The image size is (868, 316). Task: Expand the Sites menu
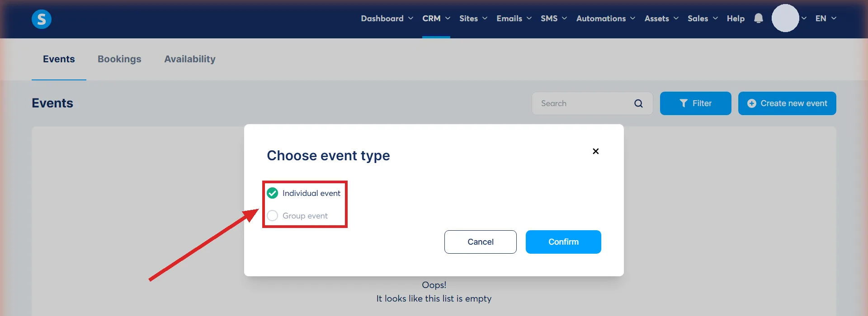pos(473,19)
